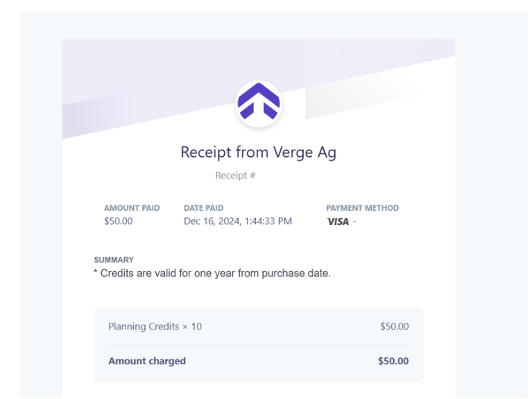Click the Planning Credits $50.00 price

[394, 326]
